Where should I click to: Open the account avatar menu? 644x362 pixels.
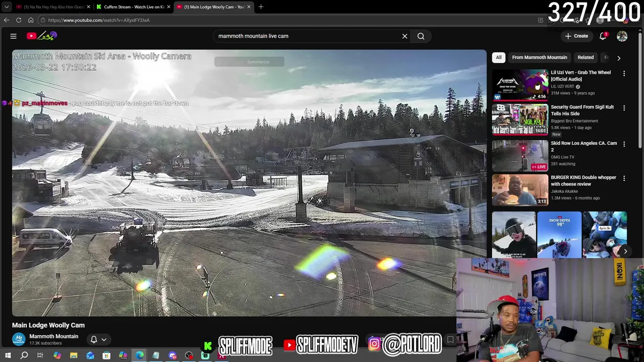[622, 36]
